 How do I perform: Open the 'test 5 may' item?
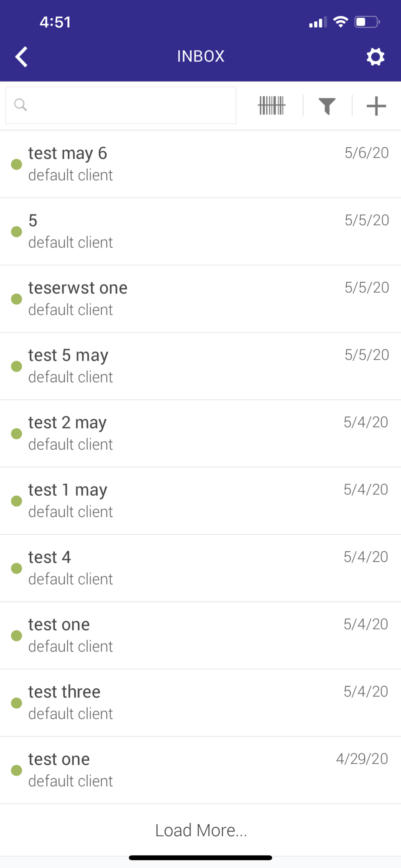tap(200, 366)
